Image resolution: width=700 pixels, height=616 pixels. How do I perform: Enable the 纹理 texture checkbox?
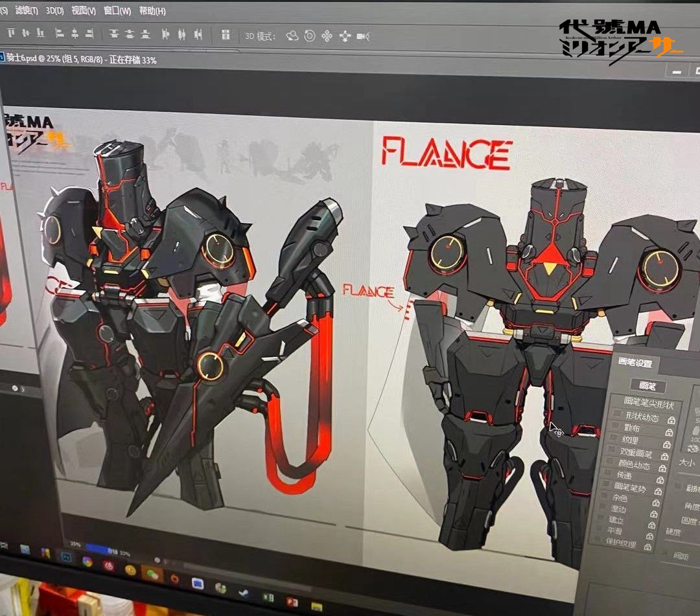click(x=613, y=437)
